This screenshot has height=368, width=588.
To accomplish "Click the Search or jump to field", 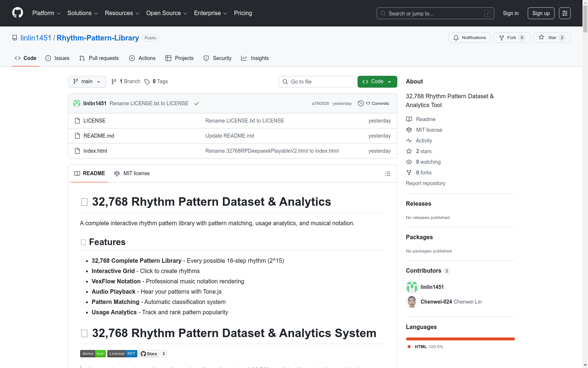I will (435, 13).
